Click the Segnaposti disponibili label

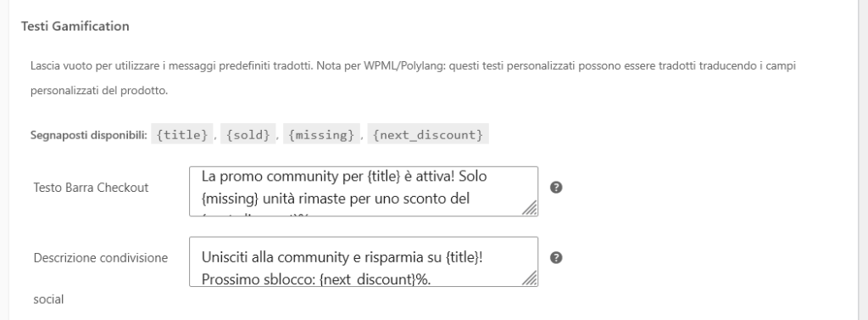88,135
